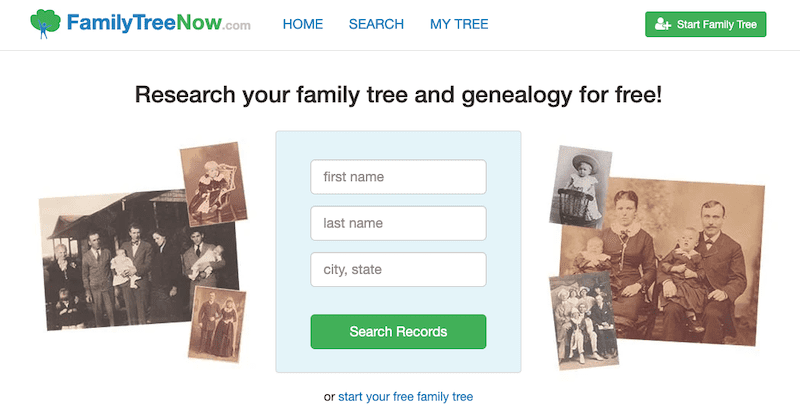Click the children group photo, lower right
Viewport: 800px width, 416px height.
coord(585,320)
